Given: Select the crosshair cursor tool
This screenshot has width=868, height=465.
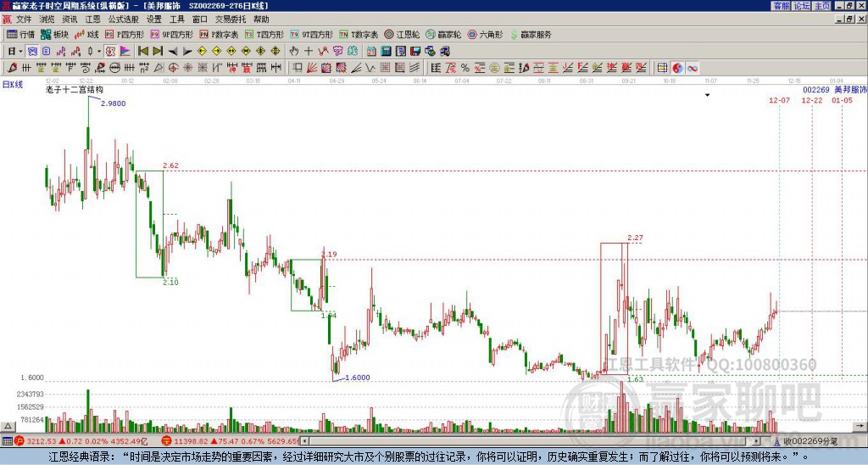Looking at the screenshot, I should (309, 51).
